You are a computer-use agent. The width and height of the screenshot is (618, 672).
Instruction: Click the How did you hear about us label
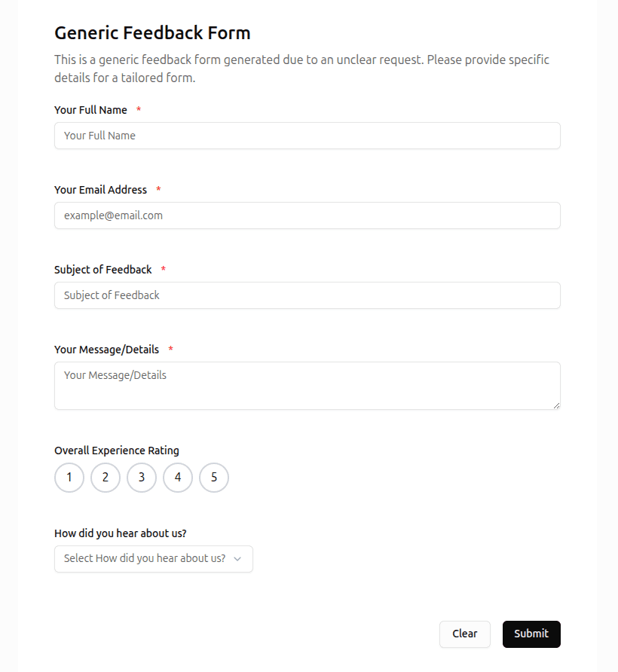click(121, 533)
